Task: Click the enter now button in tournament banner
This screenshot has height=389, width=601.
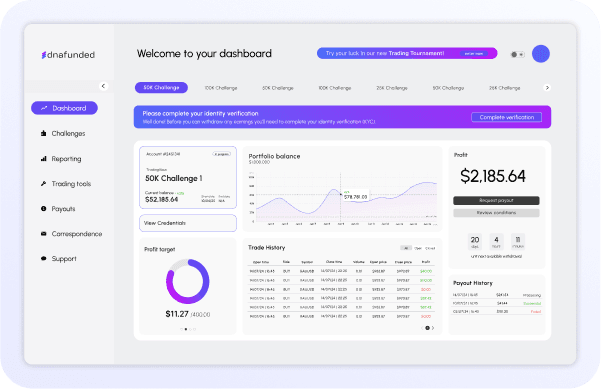Action: pos(474,54)
